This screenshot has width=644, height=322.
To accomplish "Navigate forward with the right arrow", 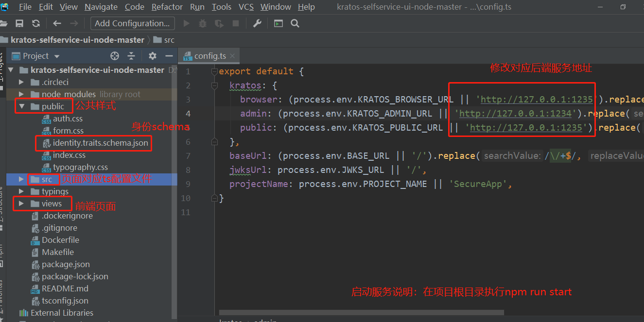I will [x=74, y=23].
